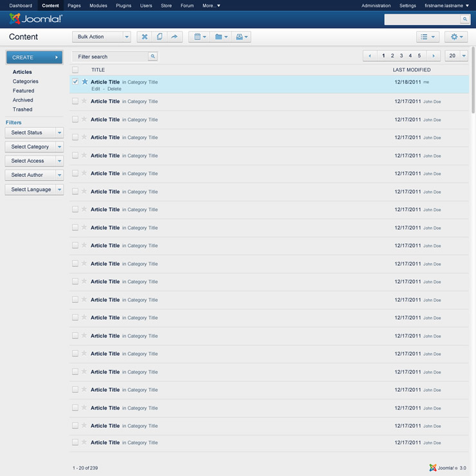Go to the next page using the right arrow
This screenshot has height=476, width=476.
(434, 55)
